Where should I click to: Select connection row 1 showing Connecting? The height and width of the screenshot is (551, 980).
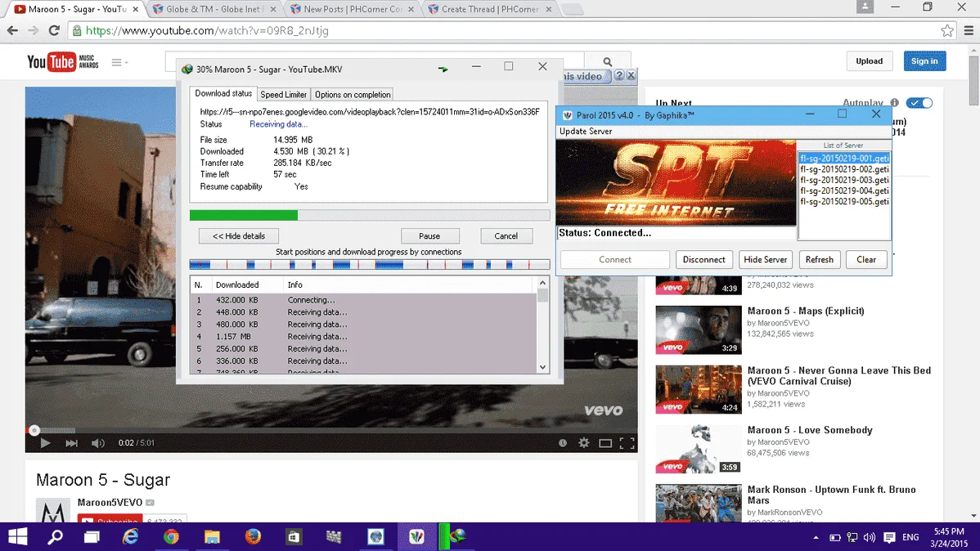click(x=362, y=300)
